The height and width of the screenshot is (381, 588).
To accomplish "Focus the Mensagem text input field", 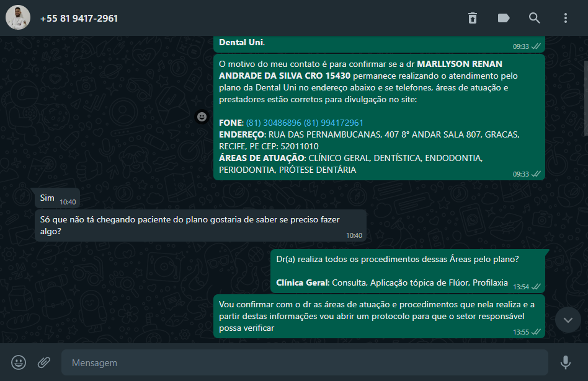I will coord(305,362).
